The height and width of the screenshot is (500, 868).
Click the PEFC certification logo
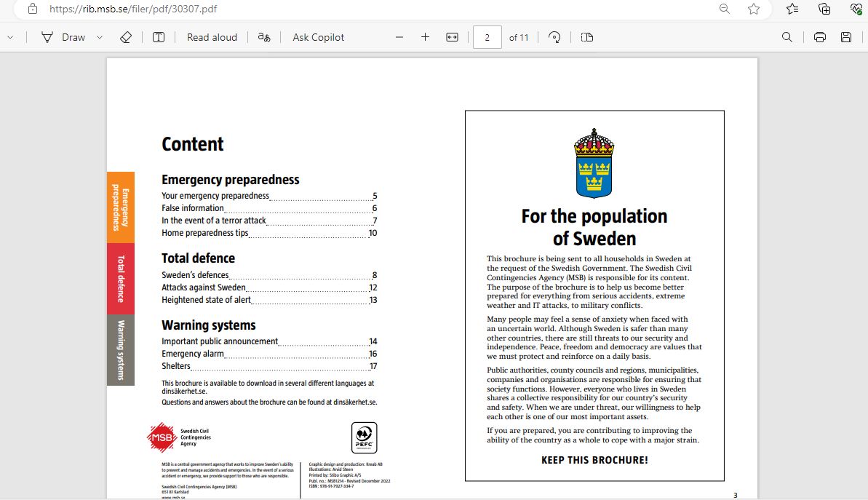tap(365, 437)
